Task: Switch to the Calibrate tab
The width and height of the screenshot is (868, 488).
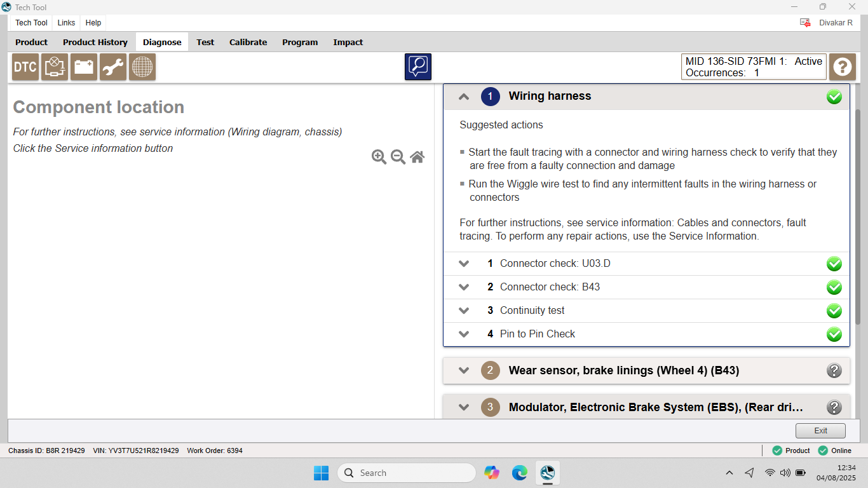Action: coord(248,42)
